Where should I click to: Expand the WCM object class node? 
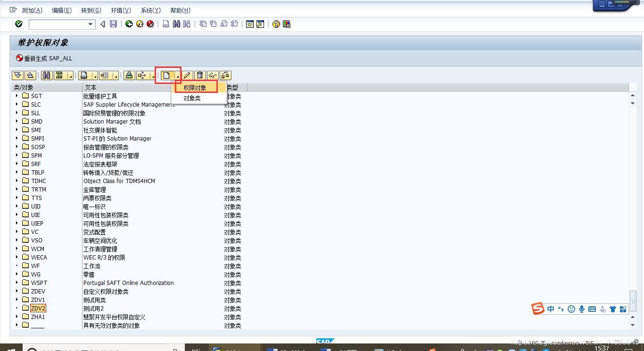[x=17, y=249]
